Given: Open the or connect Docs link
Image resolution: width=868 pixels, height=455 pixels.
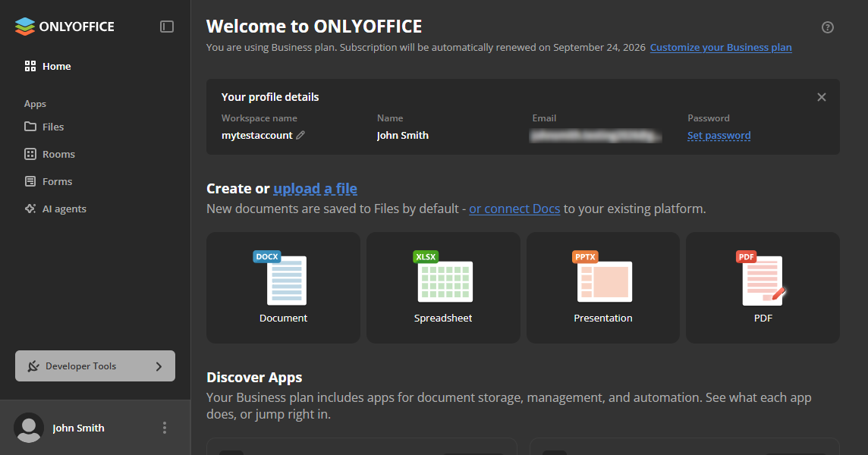Looking at the screenshot, I should 514,209.
